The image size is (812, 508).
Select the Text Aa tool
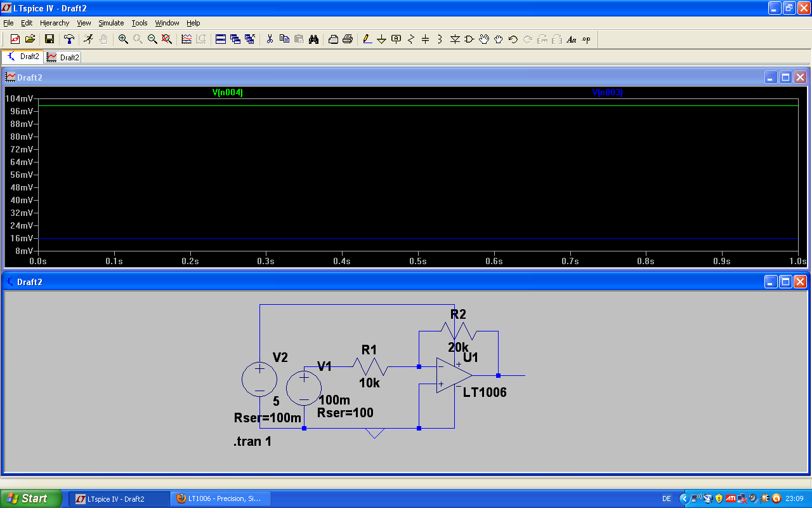tap(572, 39)
